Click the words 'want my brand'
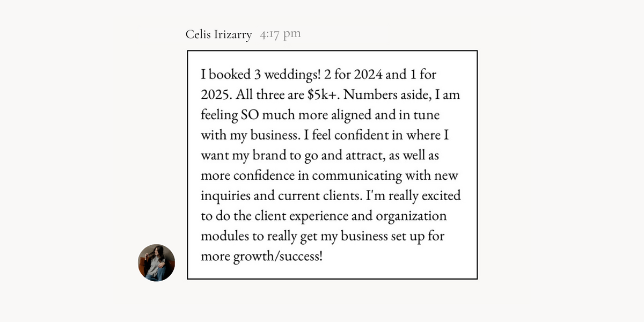The image size is (644, 322). pyautogui.click(x=237, y=155)
